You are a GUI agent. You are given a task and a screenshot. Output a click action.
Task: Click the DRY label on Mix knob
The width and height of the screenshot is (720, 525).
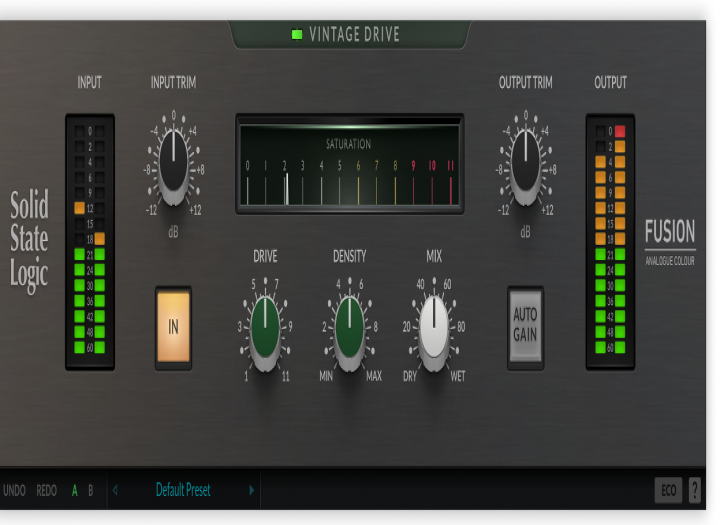410,377
